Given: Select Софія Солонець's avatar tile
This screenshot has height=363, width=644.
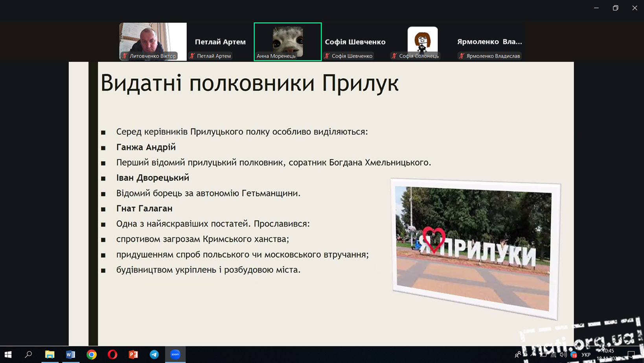Looking at the screenshot, I should click(x=422, y=41).
